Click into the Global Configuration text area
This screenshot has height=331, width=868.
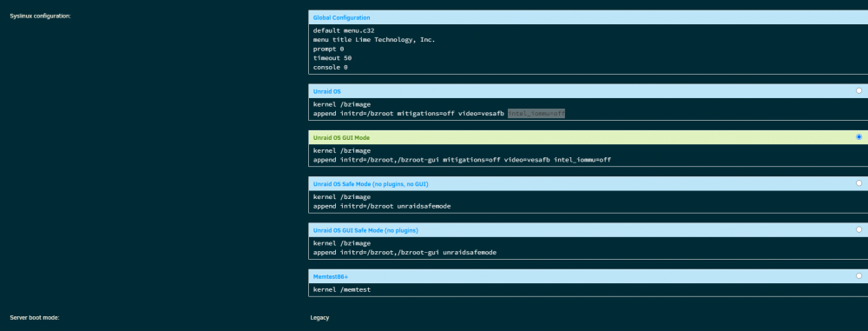[x=588, y=50]
